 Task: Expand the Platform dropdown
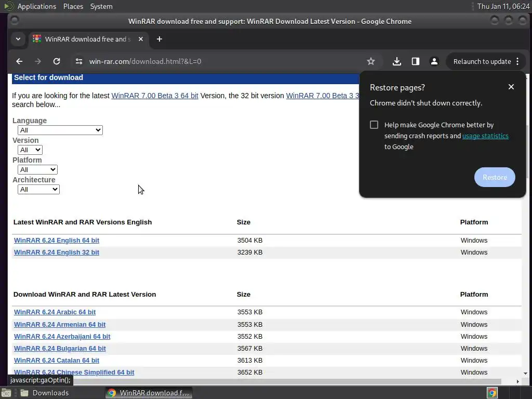pyautogui.click(x=37, y=170)
